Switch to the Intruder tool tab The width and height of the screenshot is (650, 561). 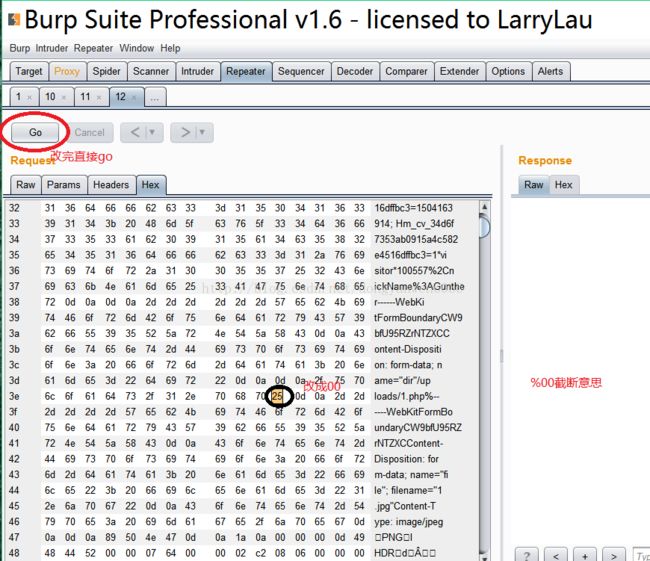click(x=197, y=71)
